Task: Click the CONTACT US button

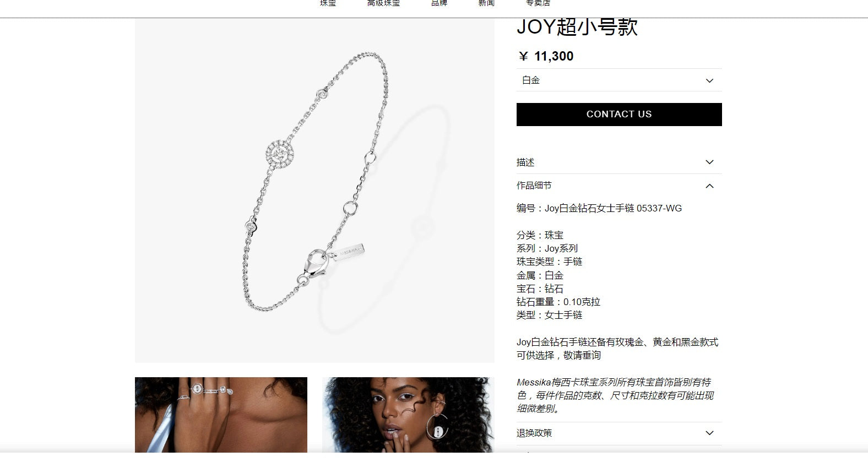Action: [x=619, y=115]
